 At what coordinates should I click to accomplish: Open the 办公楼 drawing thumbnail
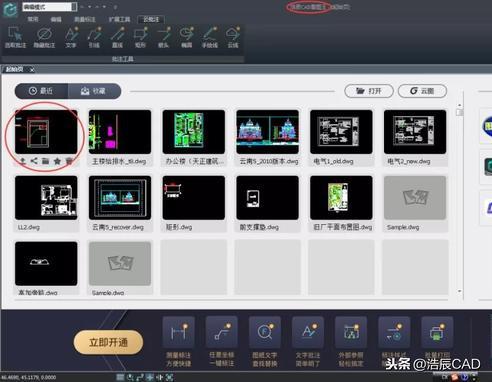point(194,132)
